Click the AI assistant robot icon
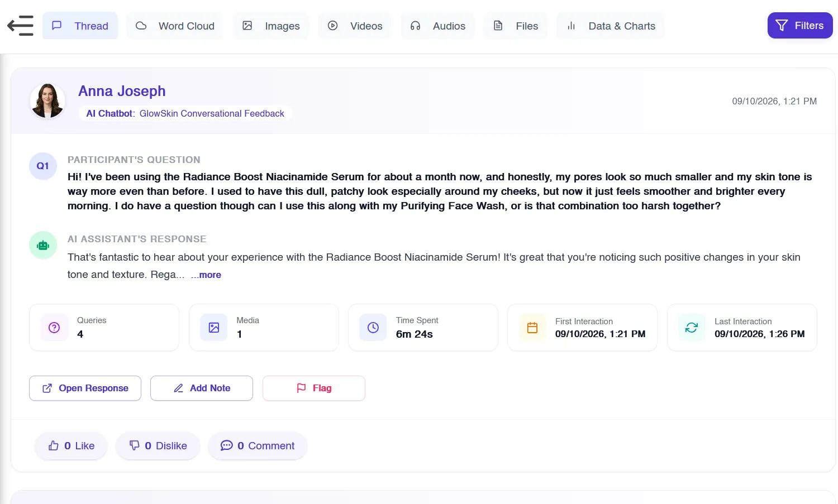The image size is (838, 504). point(43,245)
